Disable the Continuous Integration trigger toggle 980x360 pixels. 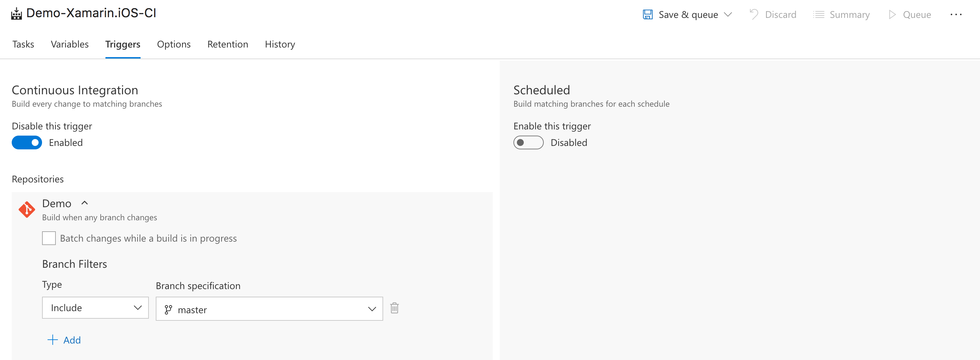click(27, 142)
